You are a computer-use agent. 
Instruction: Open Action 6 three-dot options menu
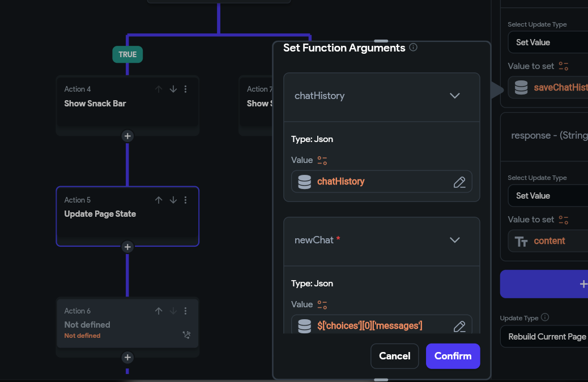(186, 311)
